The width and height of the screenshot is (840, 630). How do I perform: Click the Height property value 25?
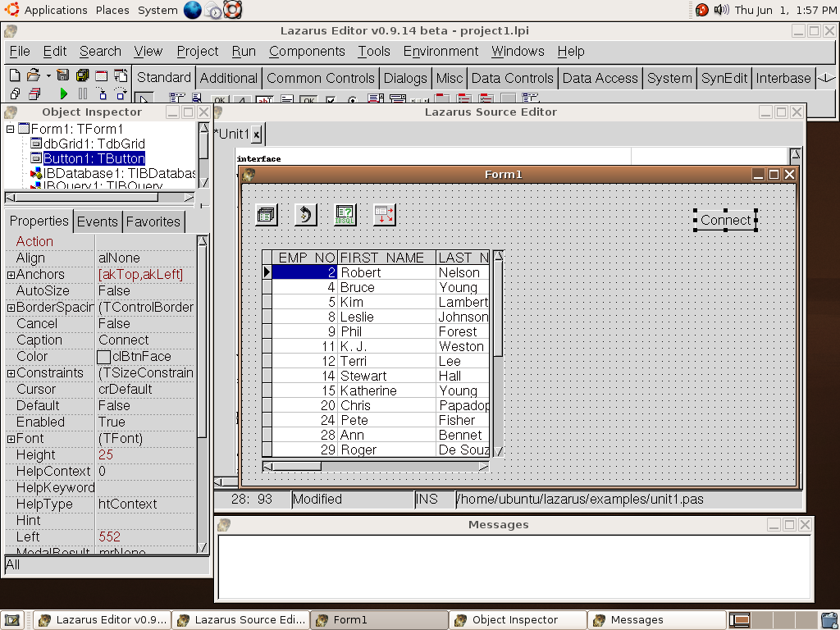click(146, 454)
